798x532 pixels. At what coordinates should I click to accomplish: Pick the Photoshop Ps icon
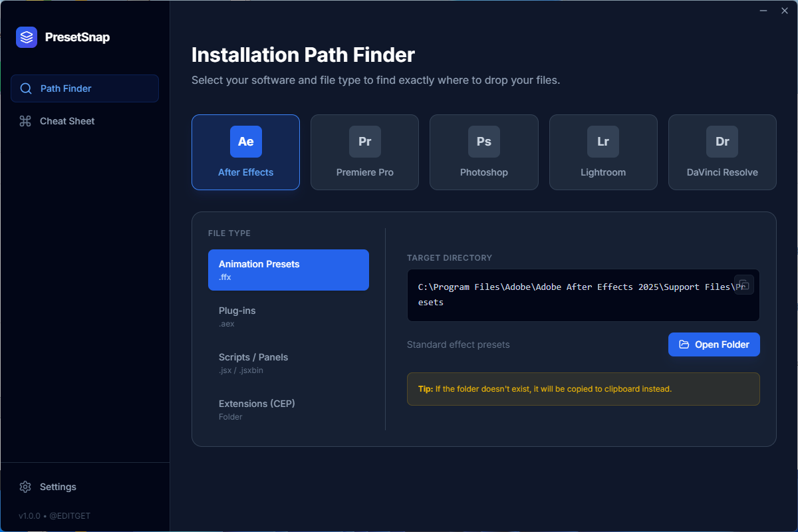tap(483, 142)
